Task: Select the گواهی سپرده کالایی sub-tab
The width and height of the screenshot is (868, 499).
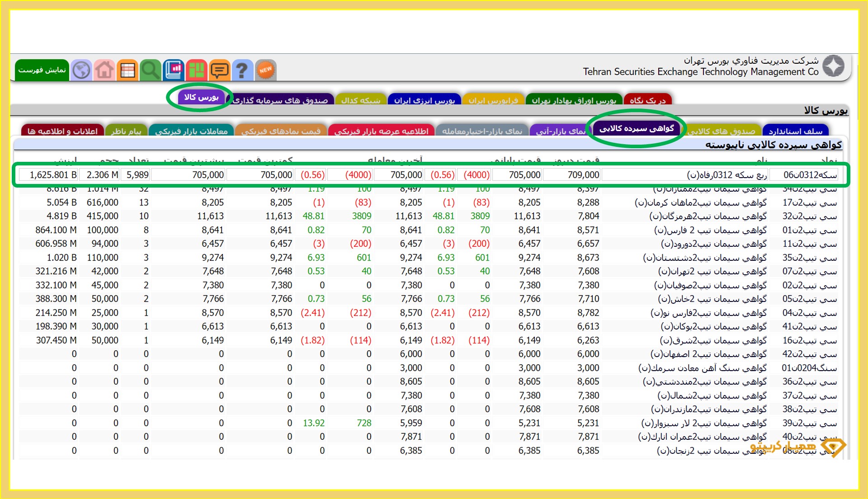Action: pyautogui.click(x=637, y=128)
